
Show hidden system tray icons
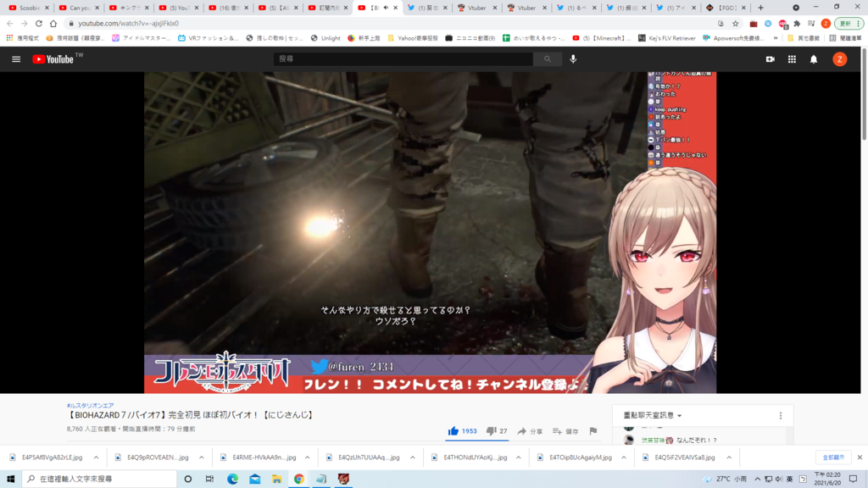pyautogui.click(x=757, y=479)
